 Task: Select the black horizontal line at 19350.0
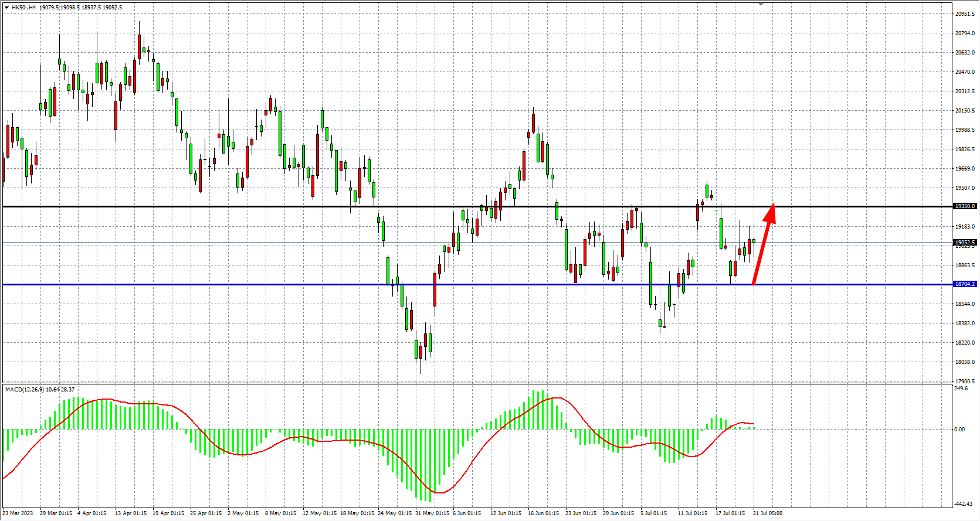point(293,206)
